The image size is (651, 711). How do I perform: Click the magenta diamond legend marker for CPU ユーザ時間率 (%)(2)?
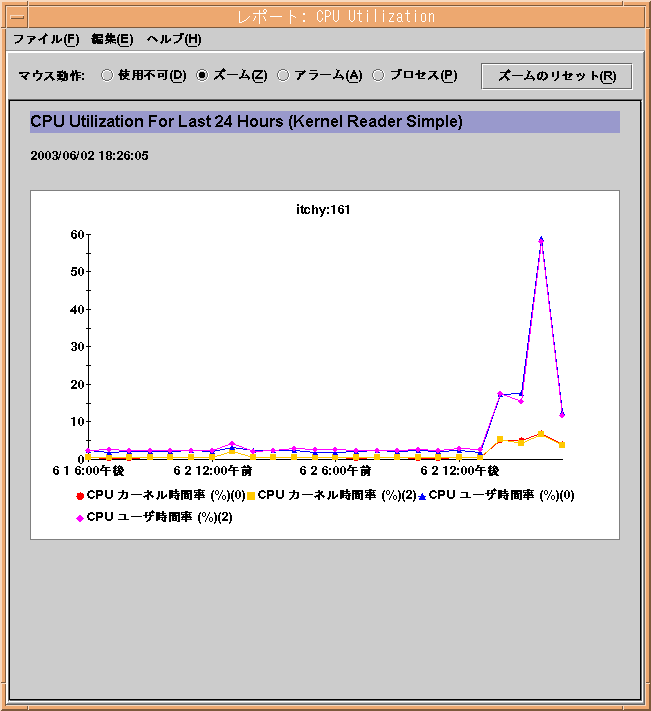click(80, 518)
